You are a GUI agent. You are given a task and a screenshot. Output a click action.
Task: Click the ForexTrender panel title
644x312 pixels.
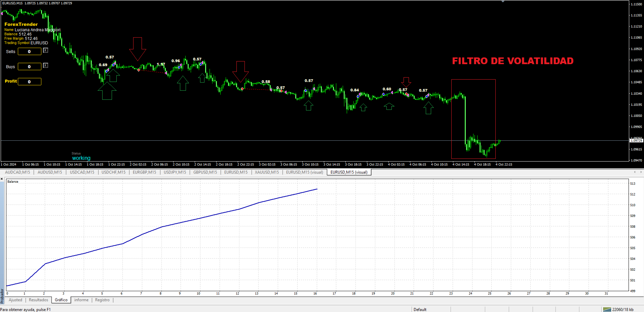tap(21, 24)
